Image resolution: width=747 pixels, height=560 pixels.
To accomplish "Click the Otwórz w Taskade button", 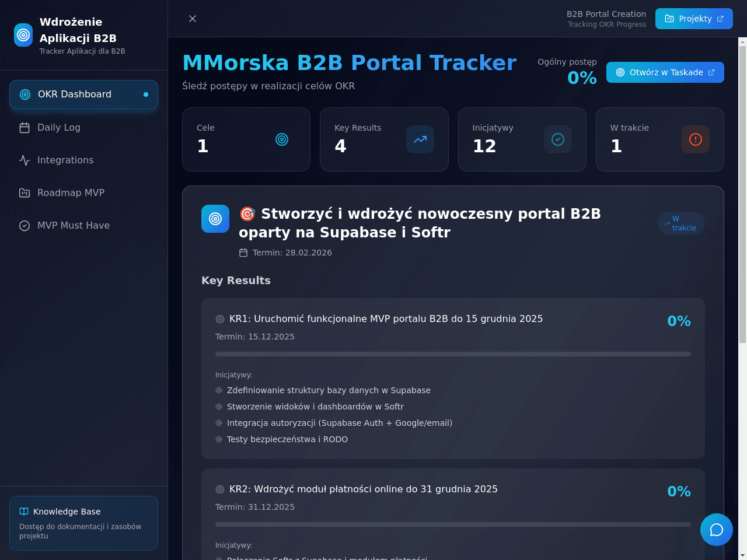I will pyautogui.click(x=665, y=72).
